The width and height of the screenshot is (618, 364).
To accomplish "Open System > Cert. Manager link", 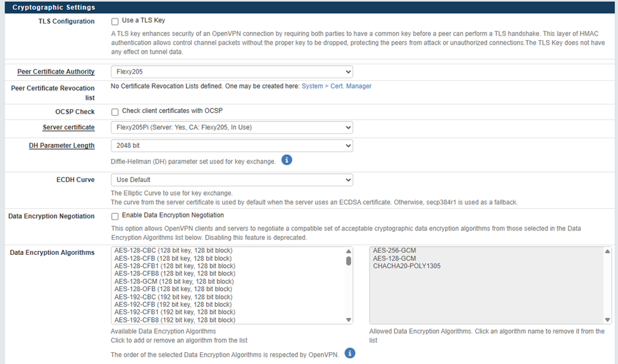I will coord(336,86).
